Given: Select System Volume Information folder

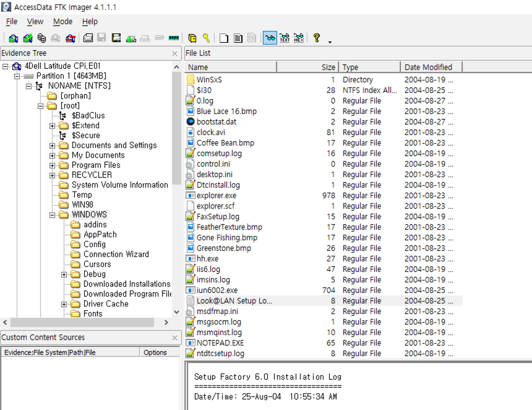Looking at the screenshot, I should pos(120,185).
